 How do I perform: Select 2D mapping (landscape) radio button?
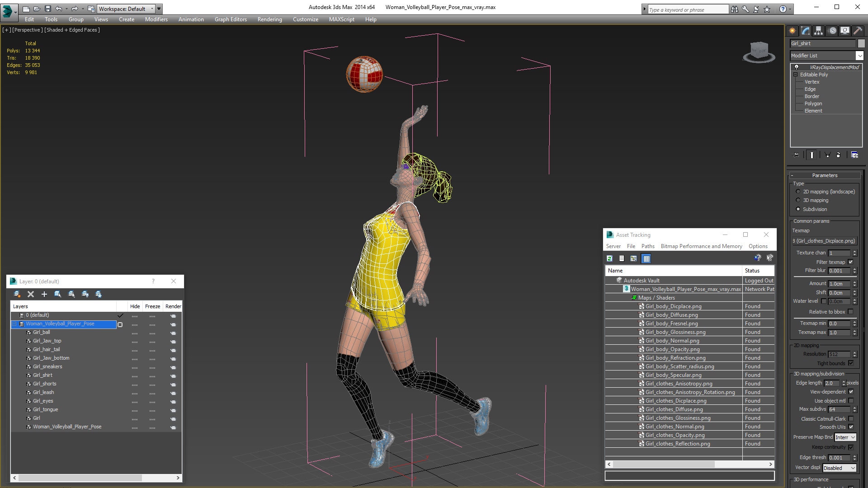pyautogui.click(x=798, y=192)
